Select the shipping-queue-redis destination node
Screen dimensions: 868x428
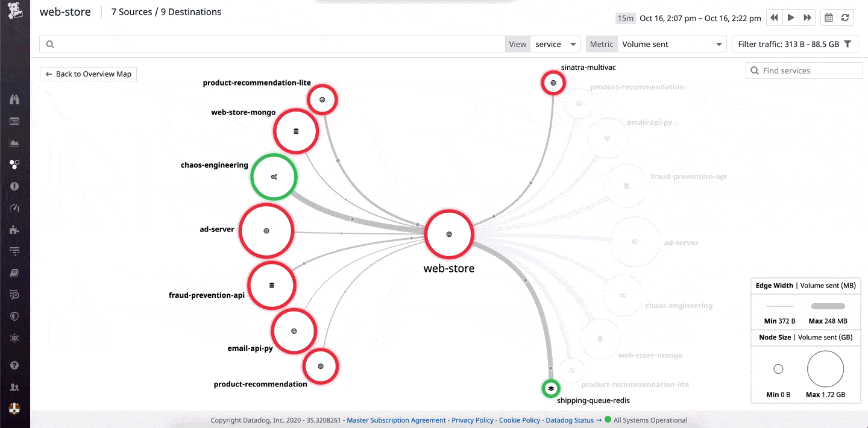(550, 389)
